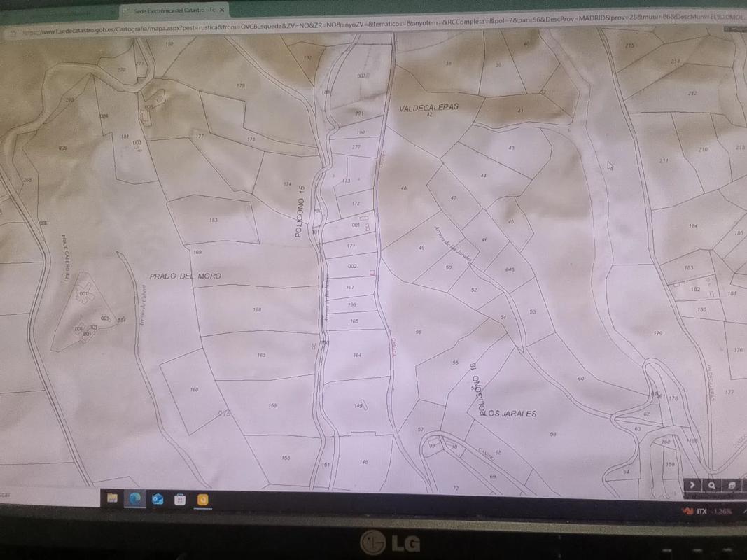Select parcel 184 on the map
The image size is (747, 560).
point(693,225)
